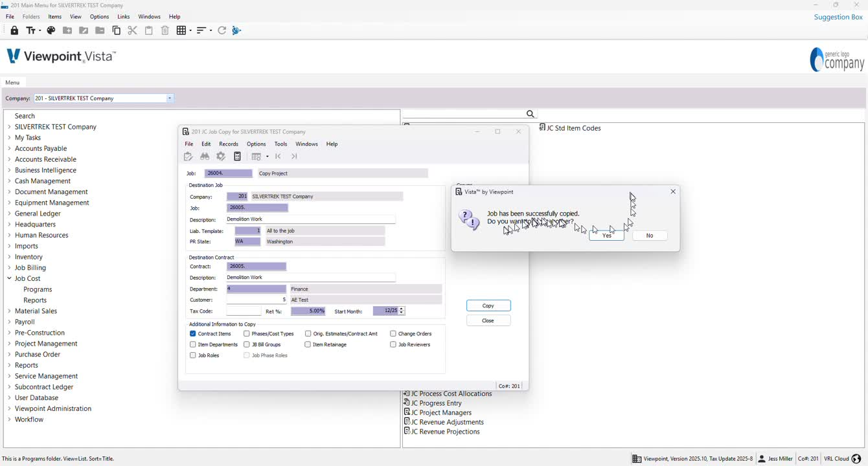Viewport: 868px width, 466px height.
Task: Click the add folder icon
Action: 67,30
